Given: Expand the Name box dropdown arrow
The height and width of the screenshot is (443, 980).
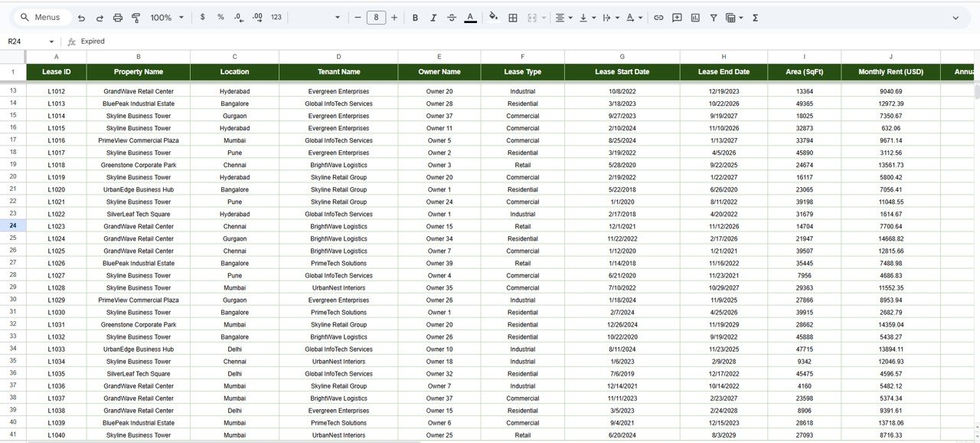Looking at the screenshot, I should pos(52,41).
